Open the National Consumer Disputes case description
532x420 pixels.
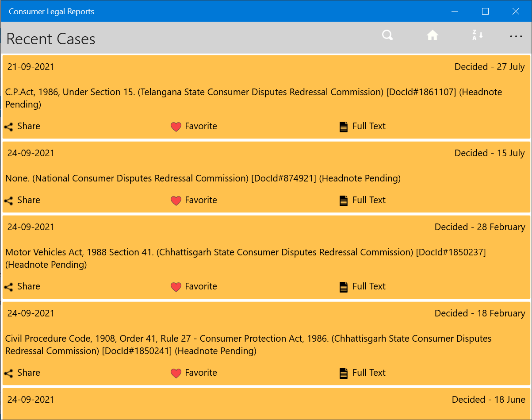coord(203,178)
